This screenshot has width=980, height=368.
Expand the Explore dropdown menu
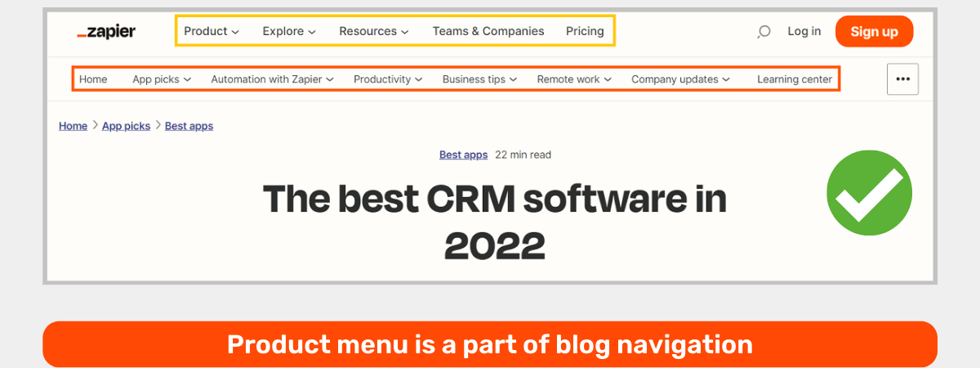coord(289,31)
